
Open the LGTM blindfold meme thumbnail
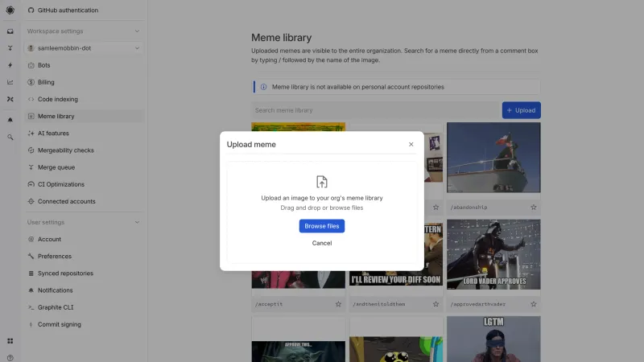tap(493, 339)
